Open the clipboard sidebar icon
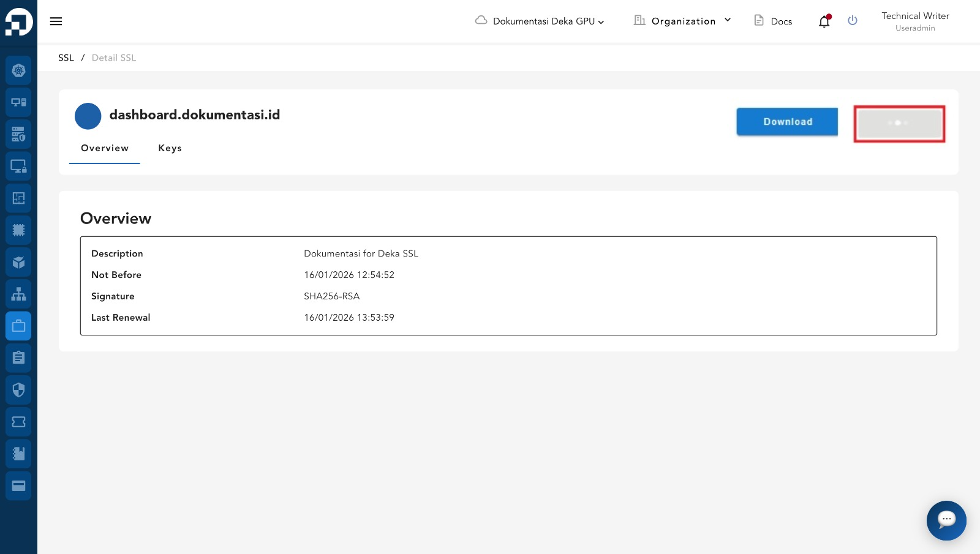Screen dimensions: 980x554 tap(18, 357)
